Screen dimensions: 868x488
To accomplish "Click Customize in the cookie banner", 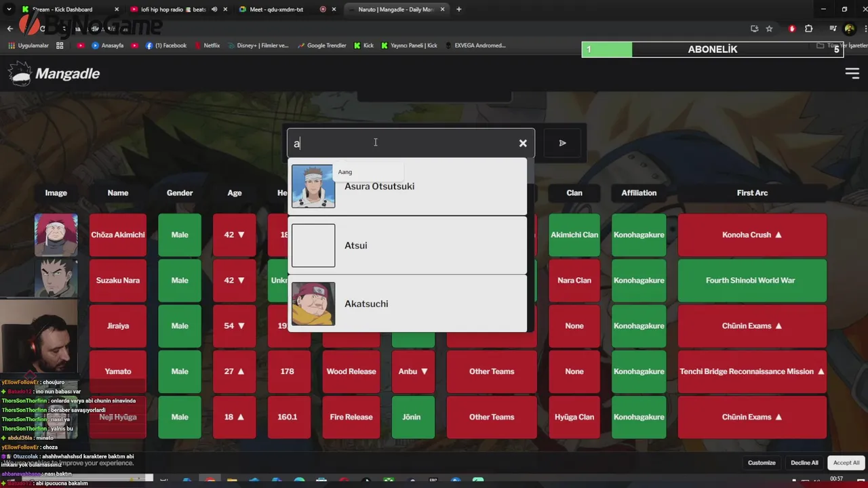I will [762, 463].
